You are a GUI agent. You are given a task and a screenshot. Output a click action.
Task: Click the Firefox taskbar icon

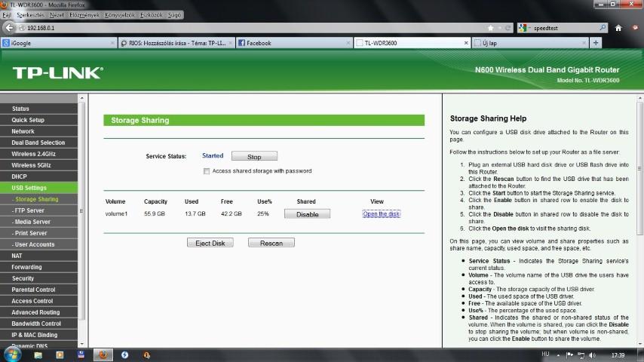coord(103,355)
